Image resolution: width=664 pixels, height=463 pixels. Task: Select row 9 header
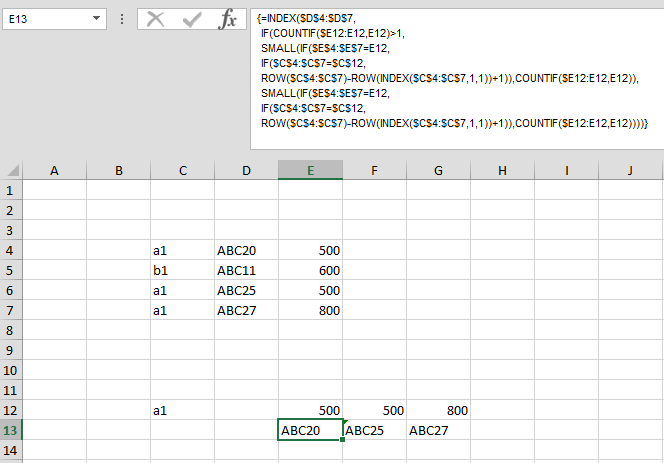coord(10,350)
